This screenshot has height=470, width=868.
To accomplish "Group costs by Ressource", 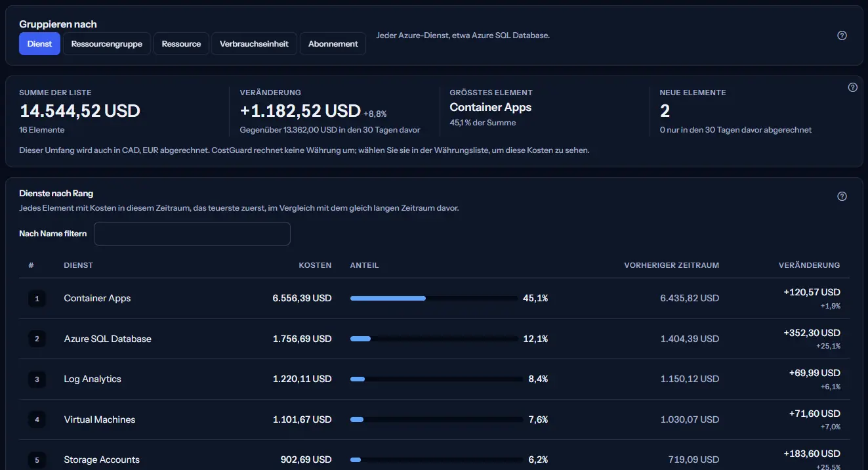I will pyautogui.click(x=181, y=44).
